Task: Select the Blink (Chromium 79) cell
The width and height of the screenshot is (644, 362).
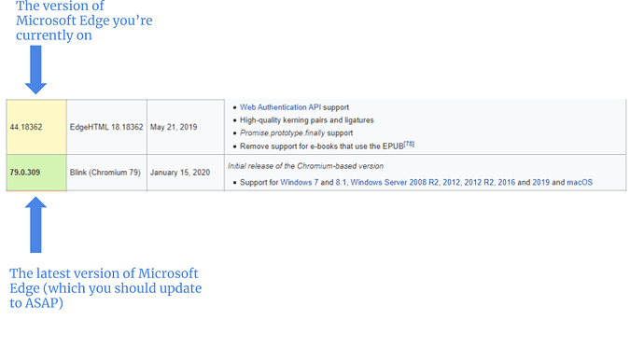Action: pos(106,173)
